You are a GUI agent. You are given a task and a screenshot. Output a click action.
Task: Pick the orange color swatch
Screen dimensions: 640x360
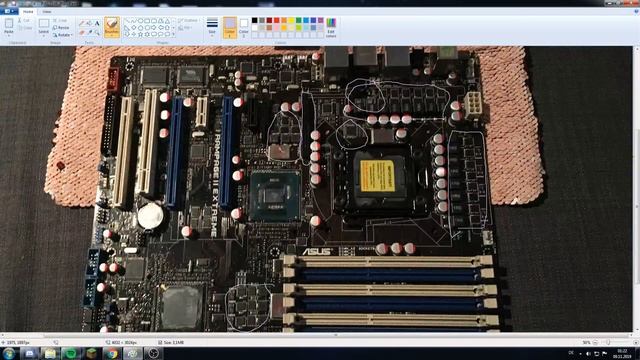point(284,20)
